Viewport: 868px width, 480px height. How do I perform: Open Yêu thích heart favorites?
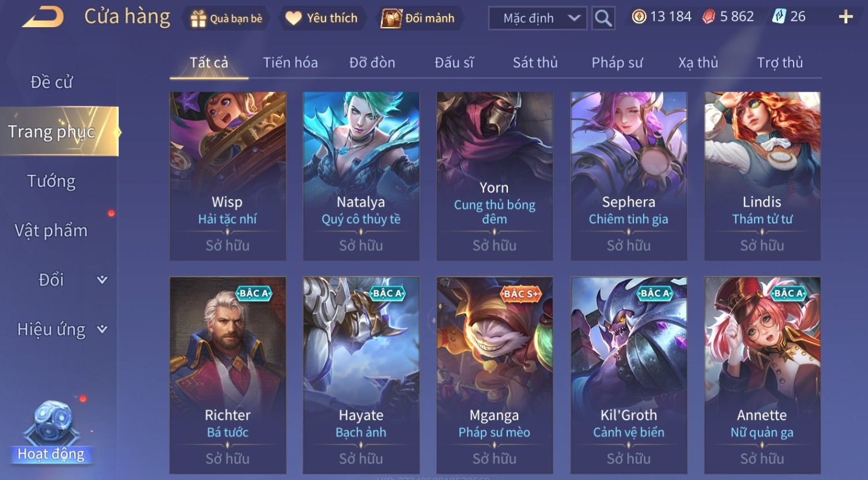click(293, 18)
